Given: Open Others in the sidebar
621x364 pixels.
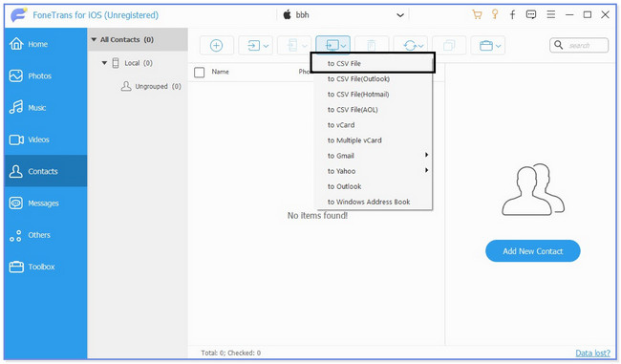Looking at the screenshot, I should (x=46, y=235).
